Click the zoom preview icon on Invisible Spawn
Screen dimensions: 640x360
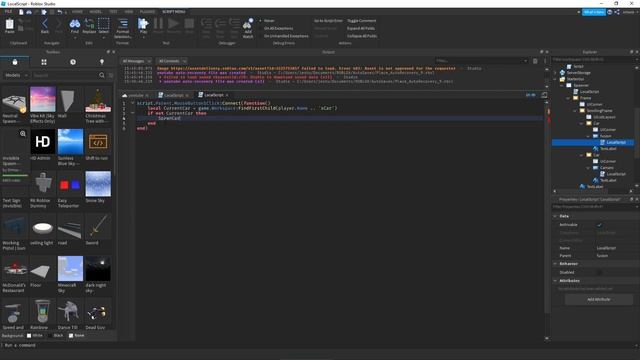23,133
